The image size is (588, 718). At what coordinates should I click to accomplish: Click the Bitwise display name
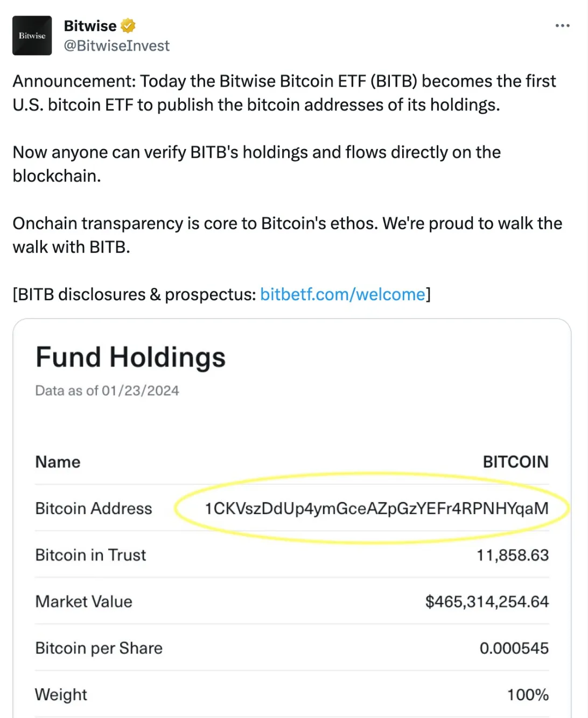[x=89, y=25]
